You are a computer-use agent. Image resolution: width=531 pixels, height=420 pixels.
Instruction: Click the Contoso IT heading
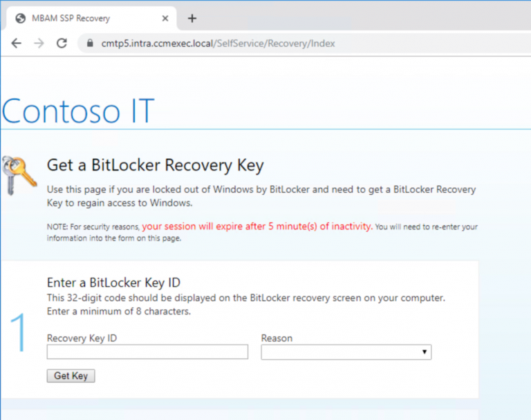pos(77,111)
